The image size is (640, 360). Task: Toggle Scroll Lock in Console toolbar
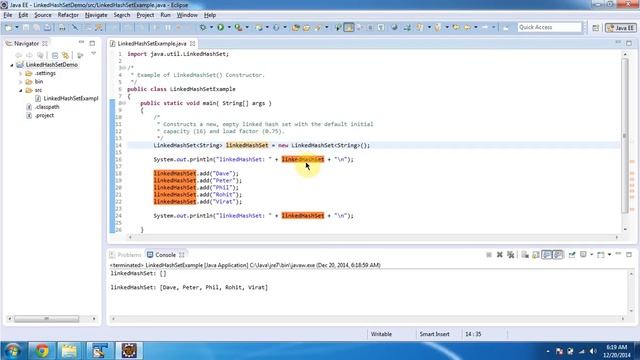536,255
